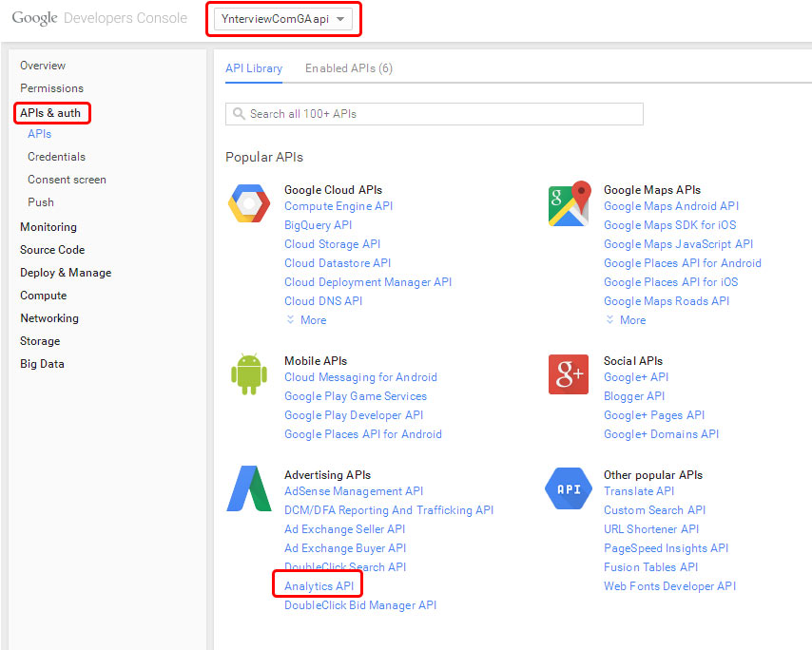Click the AdWords Advertising APIs icon
Screen dimensions: 812x650
coord(249,488)
